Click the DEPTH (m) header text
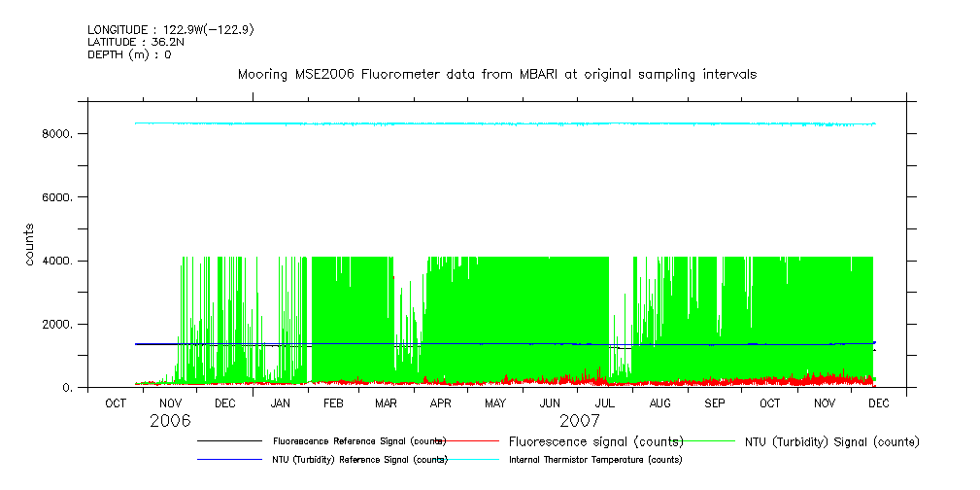The width and height of the screenshot is (980, 490). [129, 54]
